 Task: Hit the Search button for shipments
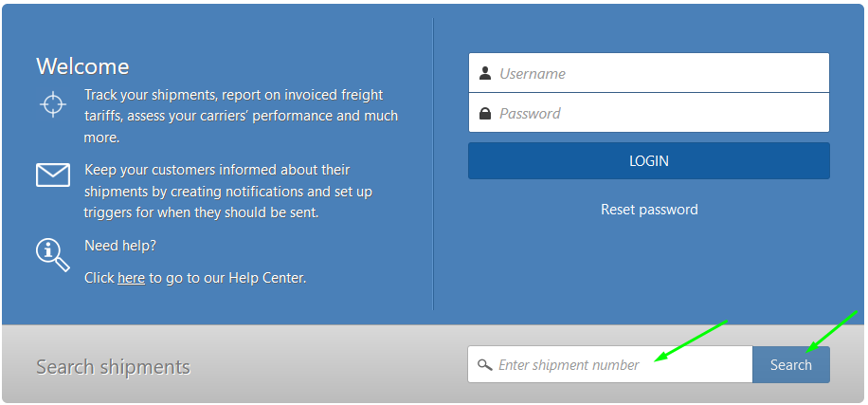790,365
